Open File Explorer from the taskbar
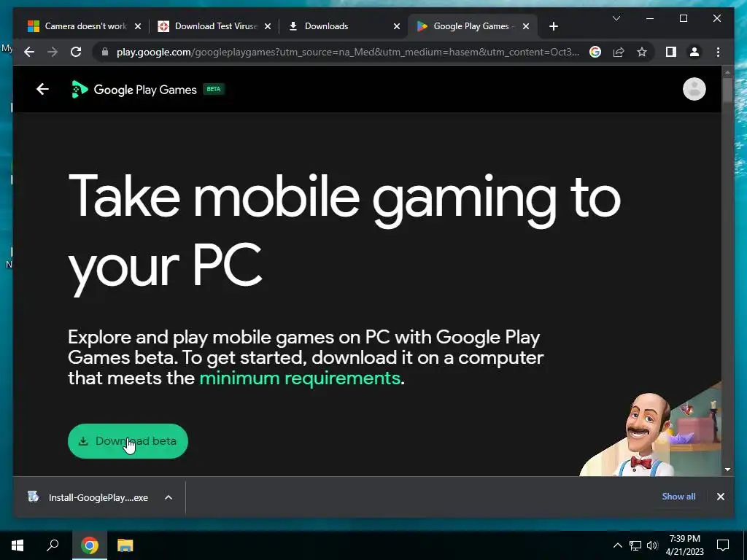Screen dimensions: 747x560 125,545
